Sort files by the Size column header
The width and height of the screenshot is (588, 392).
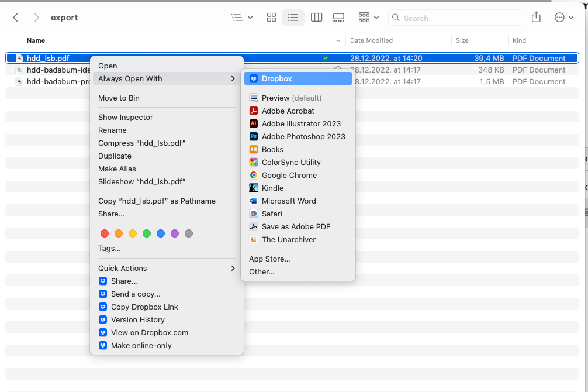coord(462,40)
